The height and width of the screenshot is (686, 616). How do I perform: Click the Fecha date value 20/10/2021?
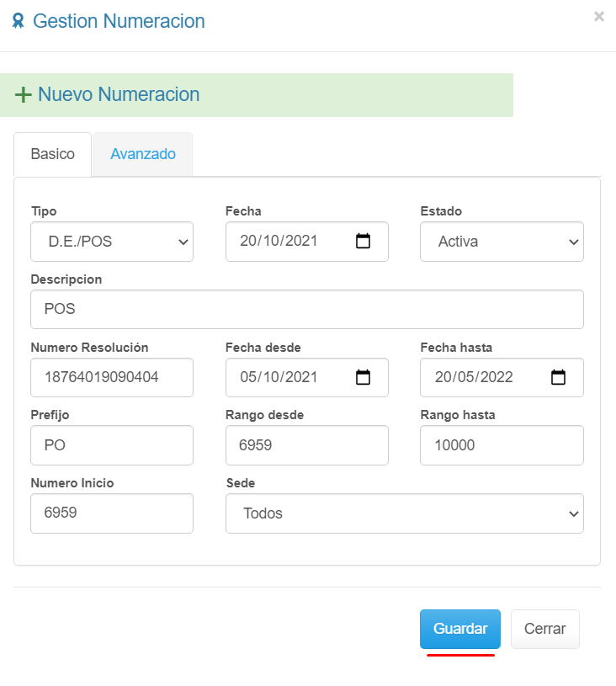(279, 242)
